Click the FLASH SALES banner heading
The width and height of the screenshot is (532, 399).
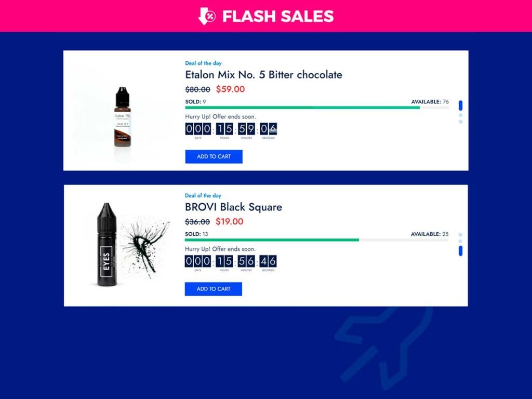point(278,16)
